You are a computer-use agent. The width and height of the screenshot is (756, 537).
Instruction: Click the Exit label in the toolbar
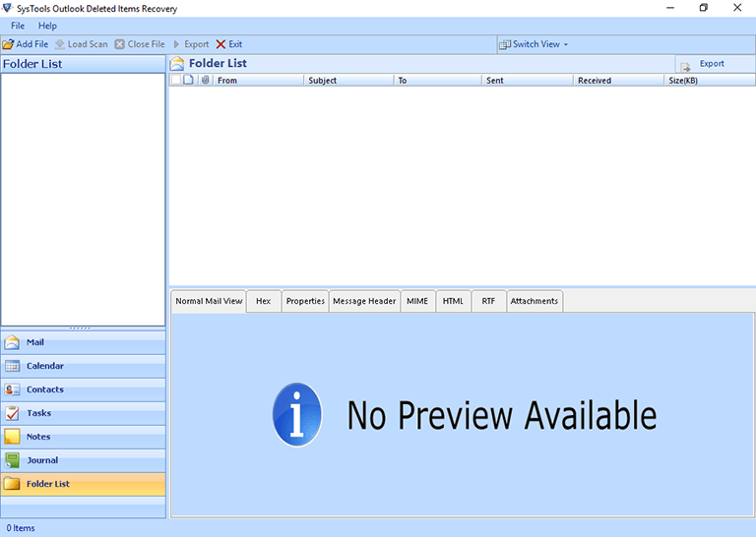235,44
